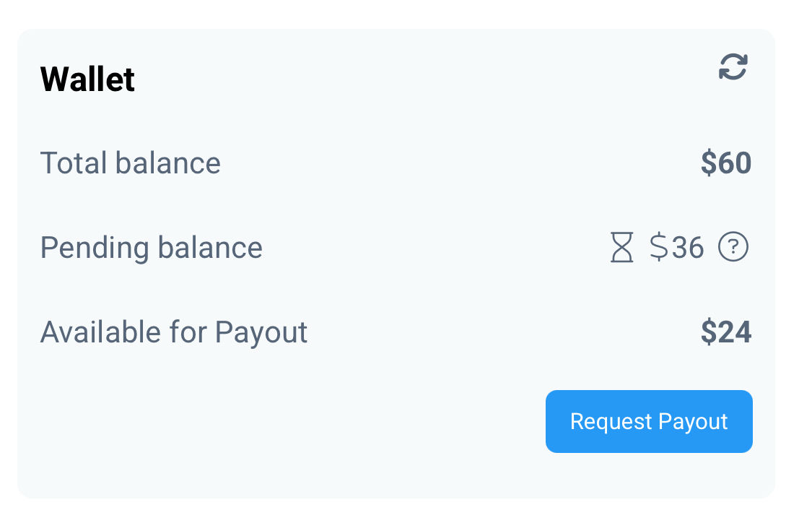Click the Wallet heading

pyautogui.click(x=87, y=79)
